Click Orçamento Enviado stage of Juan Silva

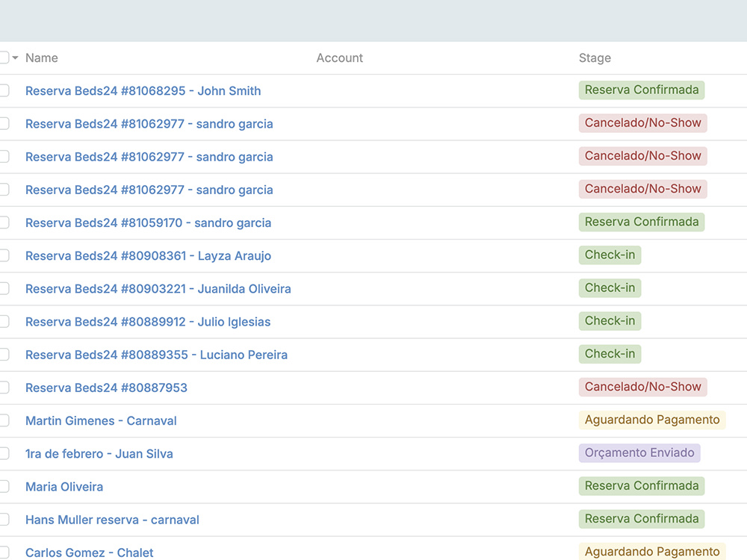(640, 453)
